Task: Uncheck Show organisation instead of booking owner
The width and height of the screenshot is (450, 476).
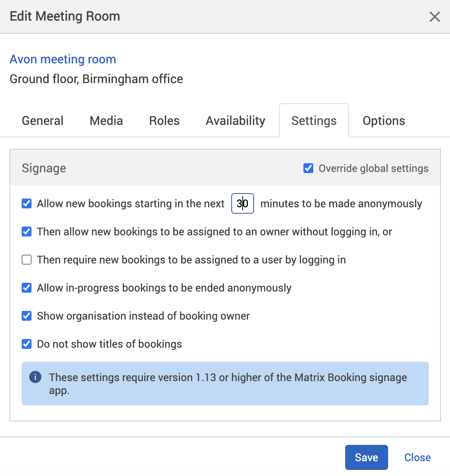Action: click(26, 315)
